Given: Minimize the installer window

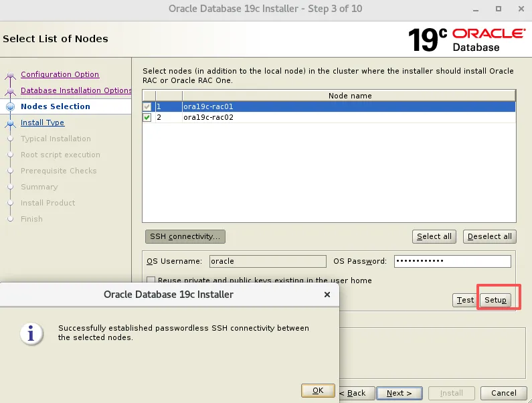Looking at the screenshot, I should point(476,9).
